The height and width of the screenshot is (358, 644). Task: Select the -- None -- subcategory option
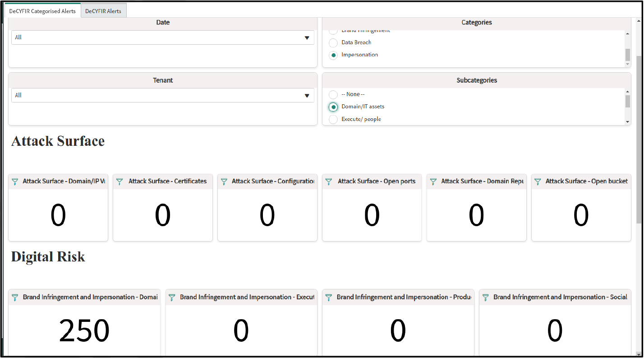[333, 95]
